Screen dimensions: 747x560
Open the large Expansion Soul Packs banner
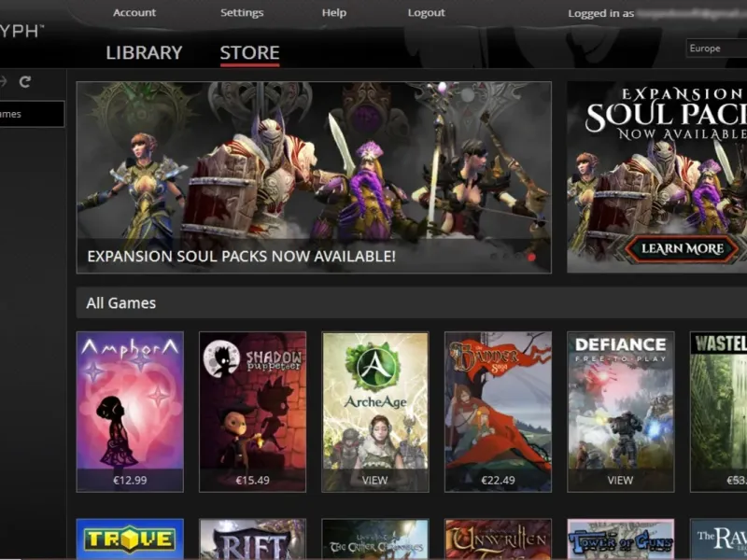pyautogui.click(x=314, y=177)
